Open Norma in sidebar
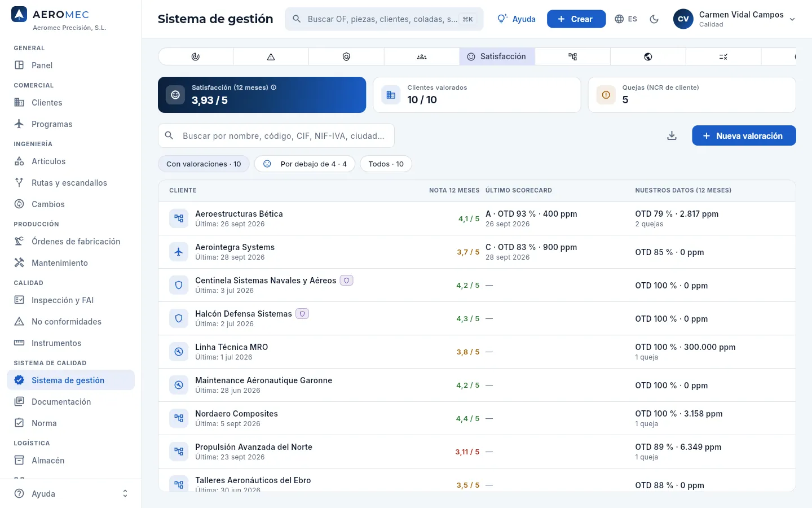 click(x=70, y=423)
